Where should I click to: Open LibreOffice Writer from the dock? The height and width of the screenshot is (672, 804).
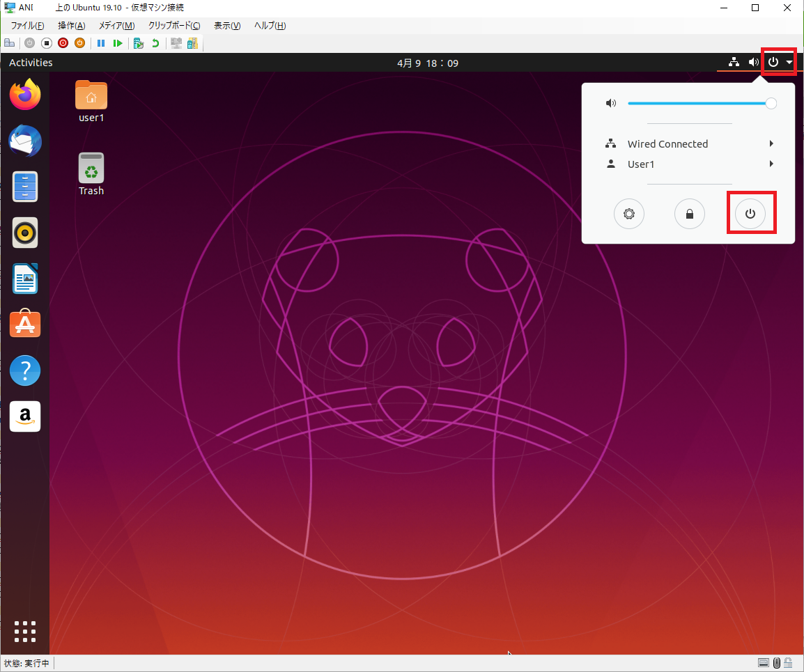25,279
